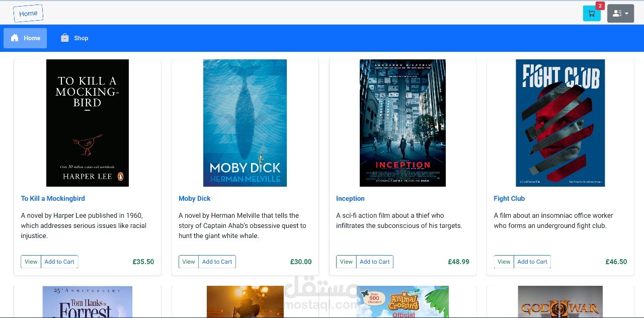Open the Animal Crossing cover thumbnail
This screenshot has width=644, height=318.
pyautogui.click(x=403, y=302)
